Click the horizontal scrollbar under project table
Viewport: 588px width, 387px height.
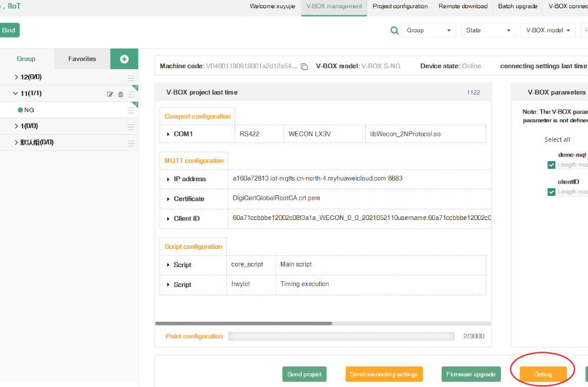[243, 323]
